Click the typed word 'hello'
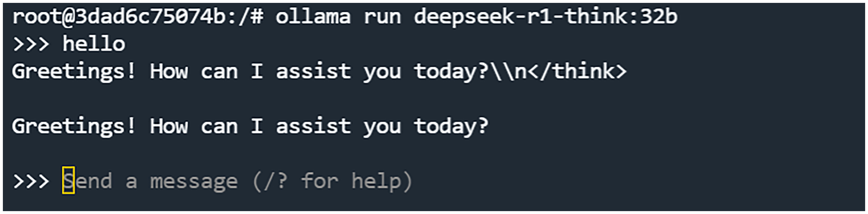The image size is (868, 214). click(94, 44)
